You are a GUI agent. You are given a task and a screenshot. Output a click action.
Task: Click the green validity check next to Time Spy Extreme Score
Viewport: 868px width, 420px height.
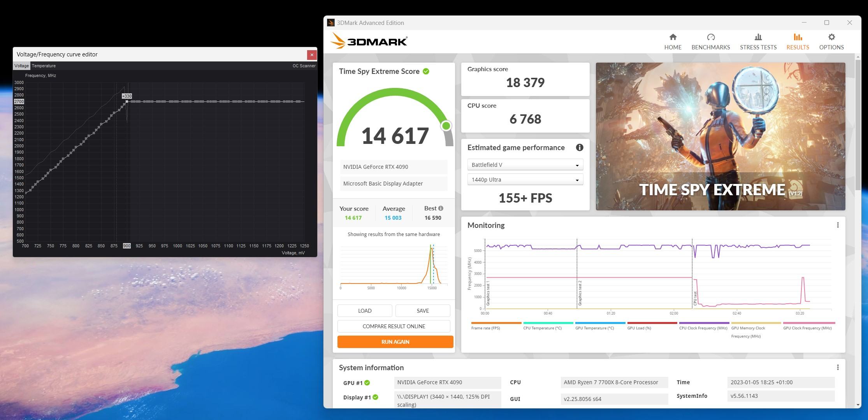(x=426, y=71)
